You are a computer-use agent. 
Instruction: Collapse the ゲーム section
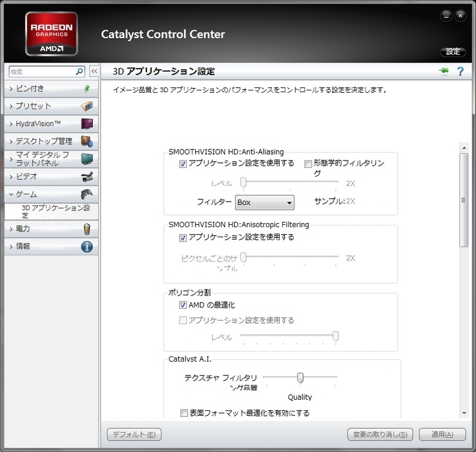tap(51, 194)
